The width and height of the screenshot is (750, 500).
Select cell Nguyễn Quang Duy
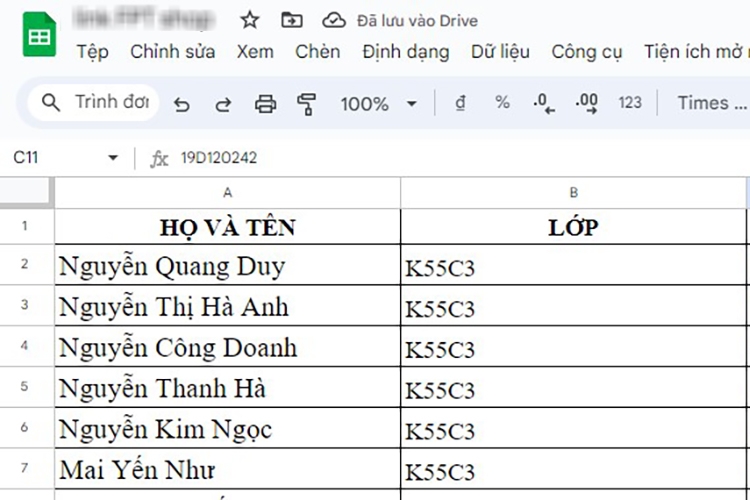pyautogui.click(x=228, y=265)
